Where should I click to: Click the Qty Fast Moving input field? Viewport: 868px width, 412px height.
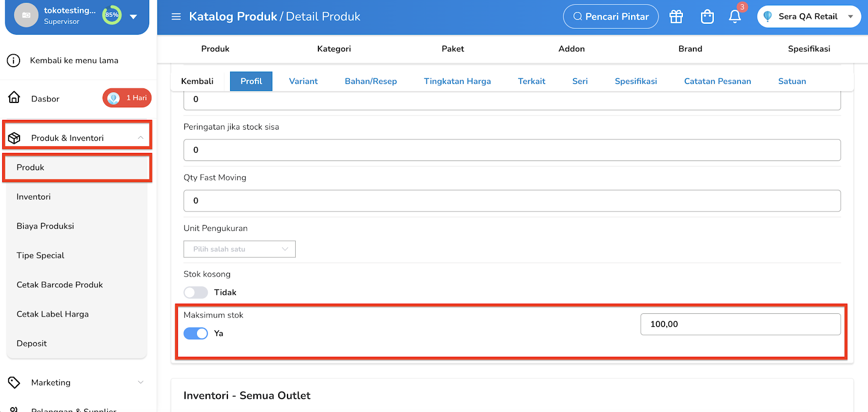coord(512,201)
